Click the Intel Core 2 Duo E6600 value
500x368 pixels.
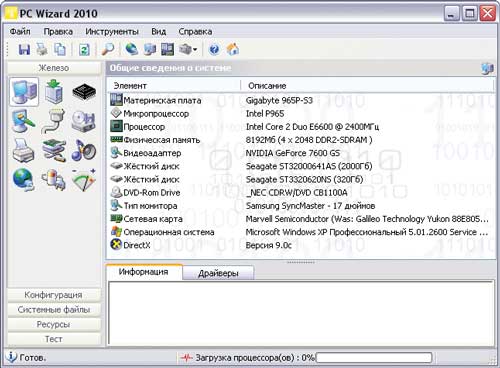312,127
